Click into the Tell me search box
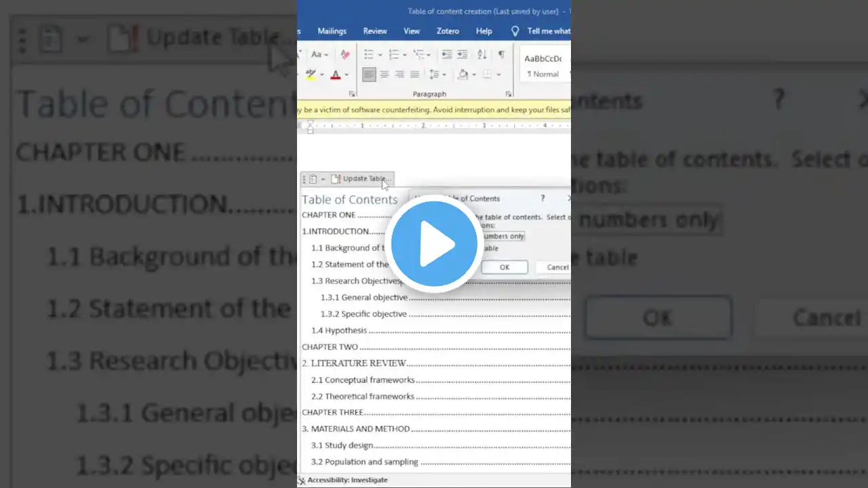The image size is (868, 488). [549, 31]
